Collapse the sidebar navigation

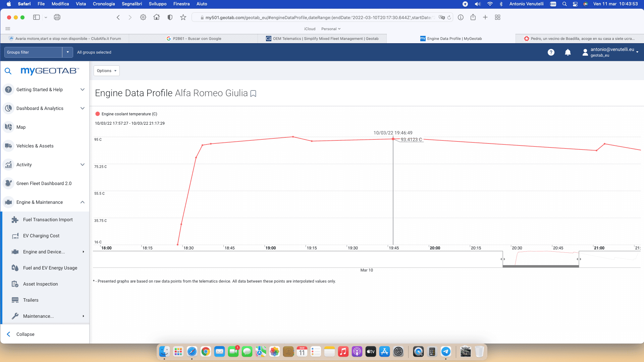point(21,334)
